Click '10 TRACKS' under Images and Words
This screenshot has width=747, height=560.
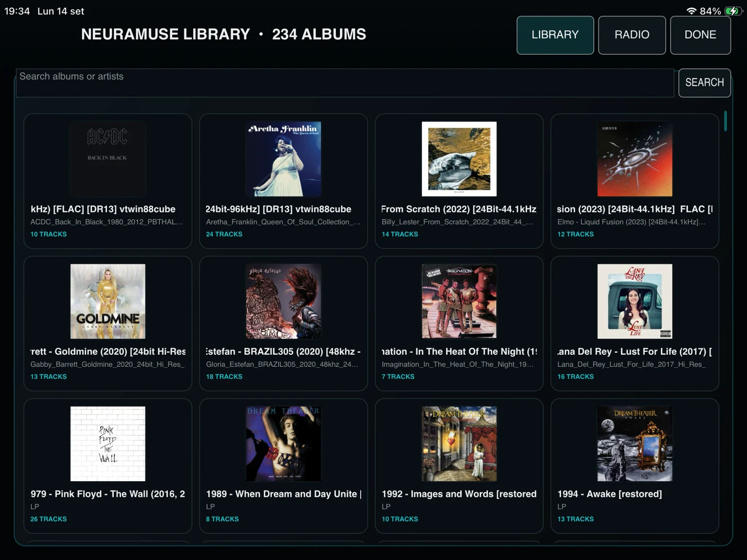point(400,519)
